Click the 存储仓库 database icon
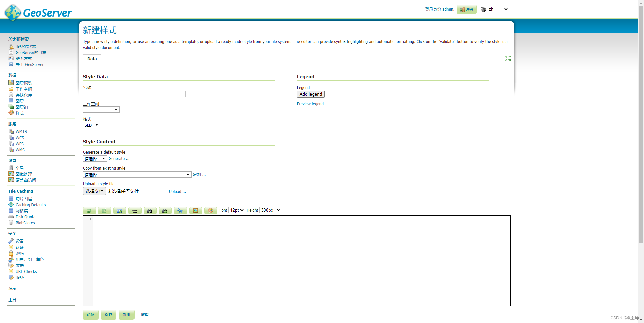The image size is (644, 323). click(11, 95)
